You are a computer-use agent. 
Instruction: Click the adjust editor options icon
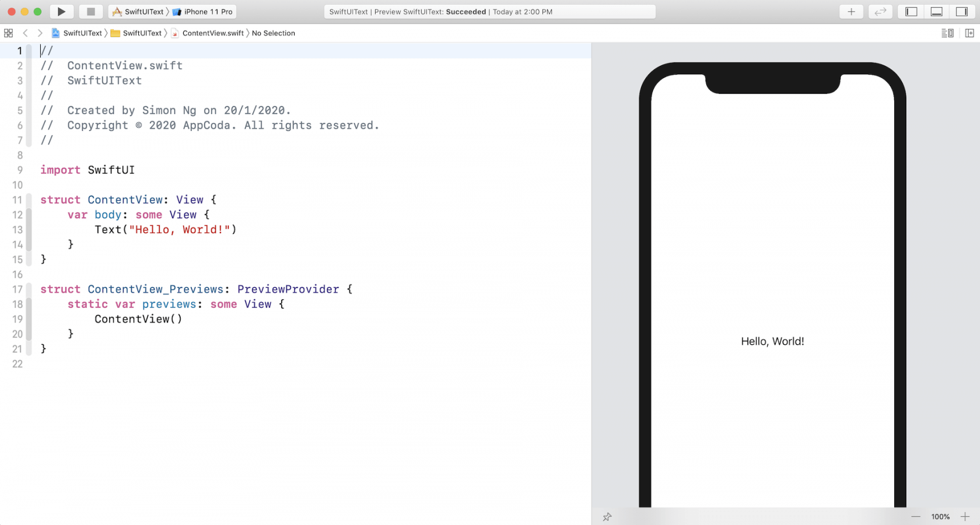pyautogui.click(x=947, y=33)
